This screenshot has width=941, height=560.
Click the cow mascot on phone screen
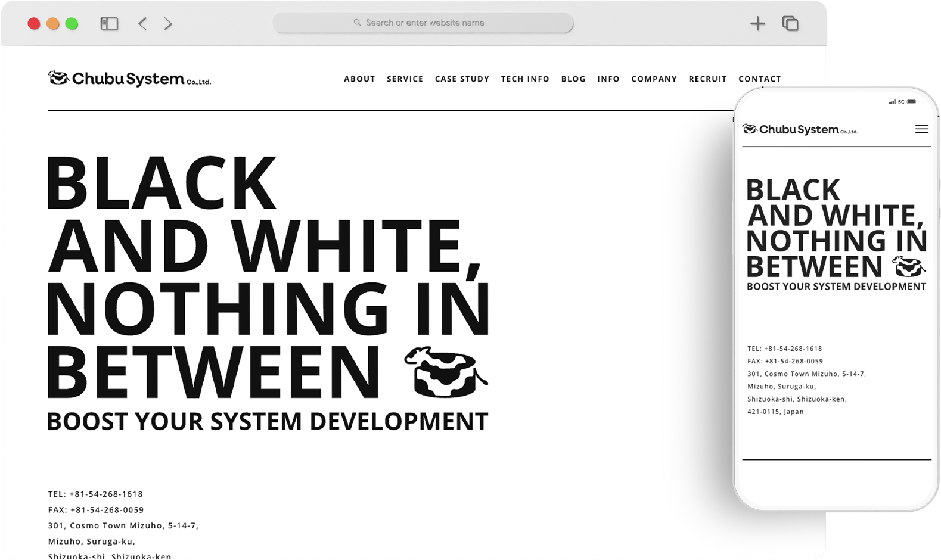[x=908, y=267]
